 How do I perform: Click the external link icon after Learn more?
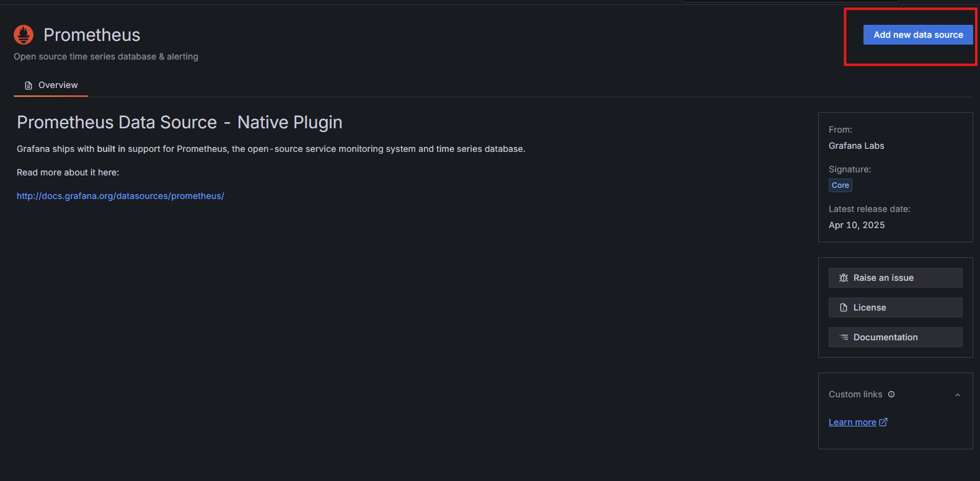(x=883, y=422)
